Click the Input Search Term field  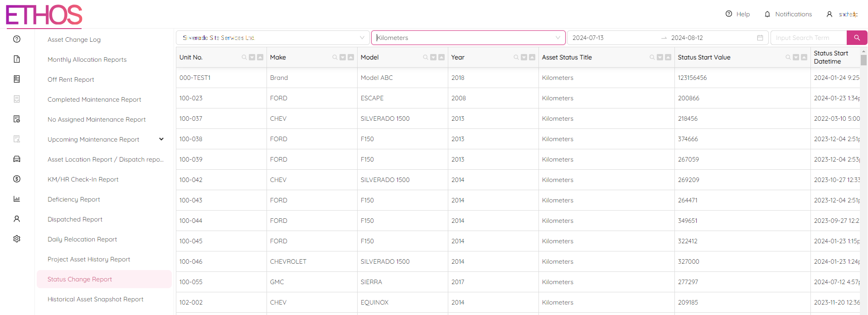808,38
